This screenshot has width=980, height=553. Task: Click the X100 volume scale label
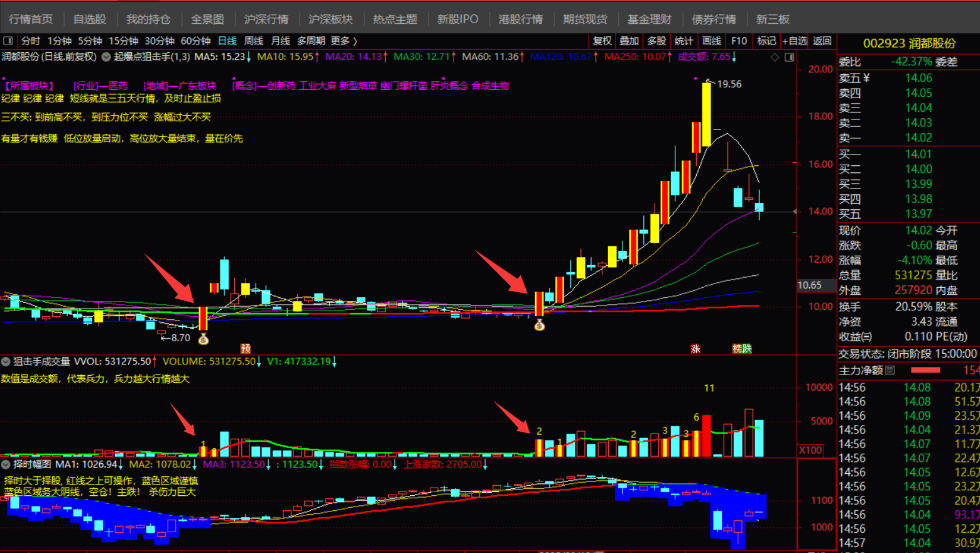click(810, 450)
